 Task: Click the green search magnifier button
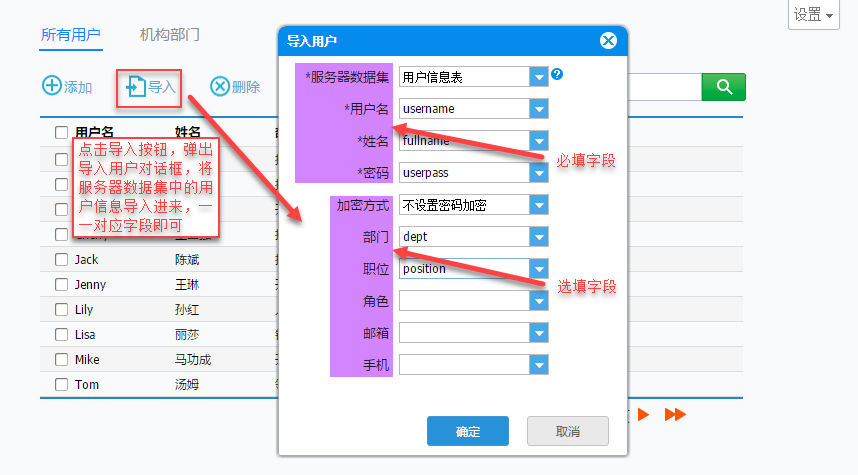point(723,87)
